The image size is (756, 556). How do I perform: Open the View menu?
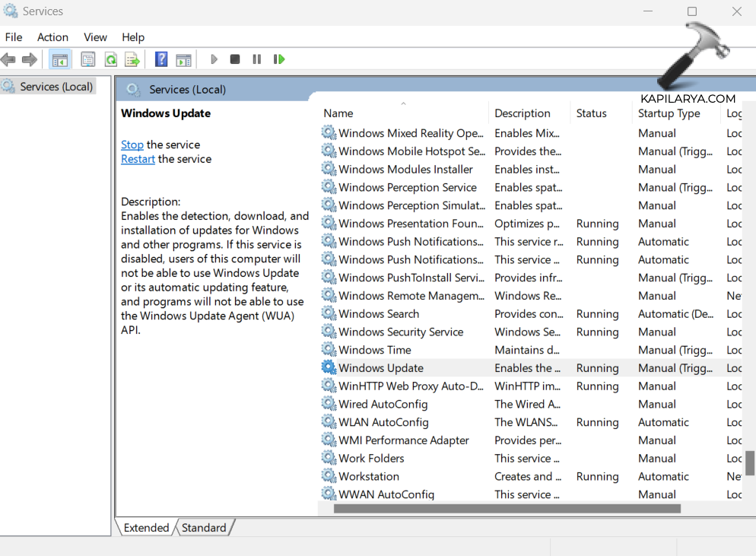point(95,37)
